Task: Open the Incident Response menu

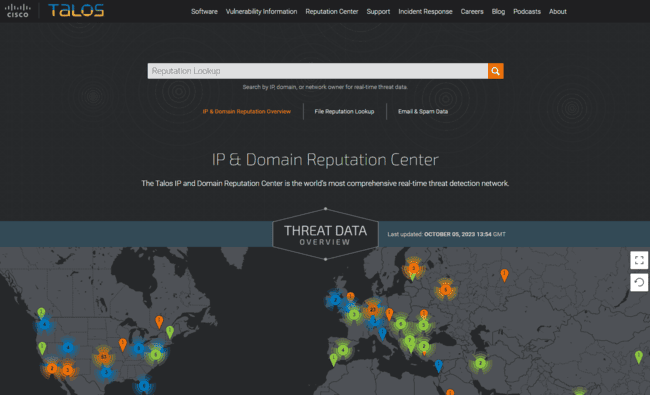Action: point(425,12)
